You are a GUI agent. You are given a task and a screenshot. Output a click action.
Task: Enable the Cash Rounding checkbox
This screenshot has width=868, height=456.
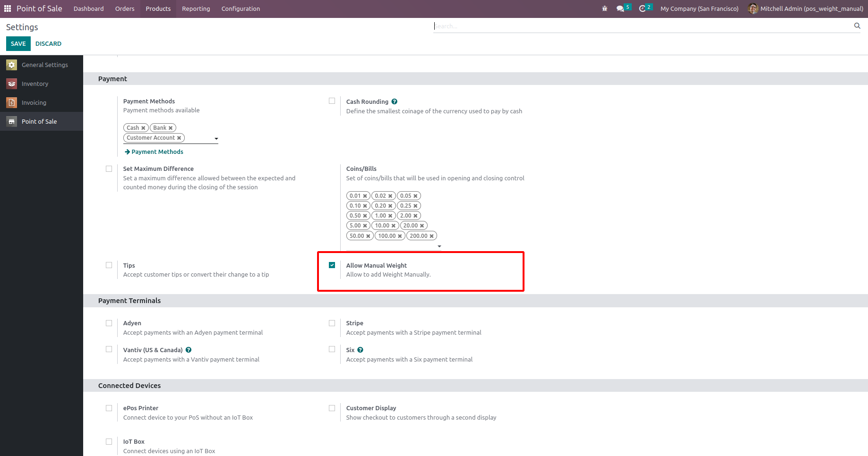[x=332, y=101]
